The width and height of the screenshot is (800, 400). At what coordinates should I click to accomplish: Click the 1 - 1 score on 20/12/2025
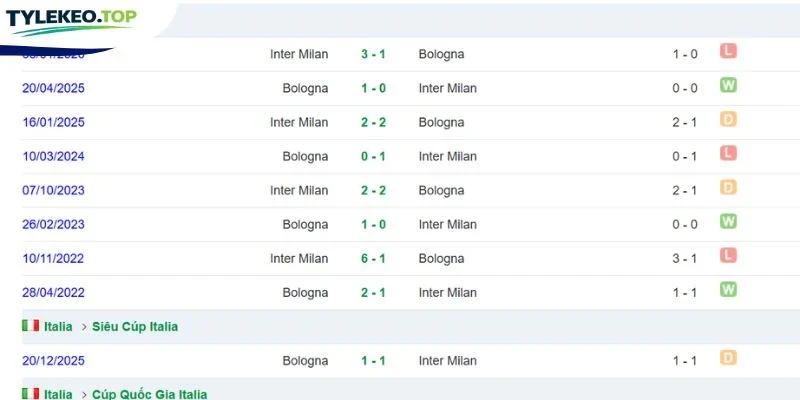pos(373,361)
